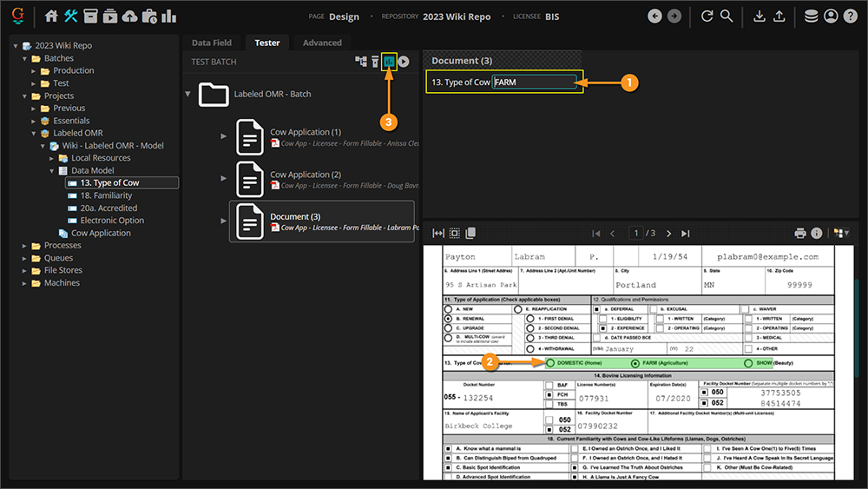The height and width of the screenshot is (489, 868).
Task: Expand Cow Application (1) document
Action: [x=224, y=136]
